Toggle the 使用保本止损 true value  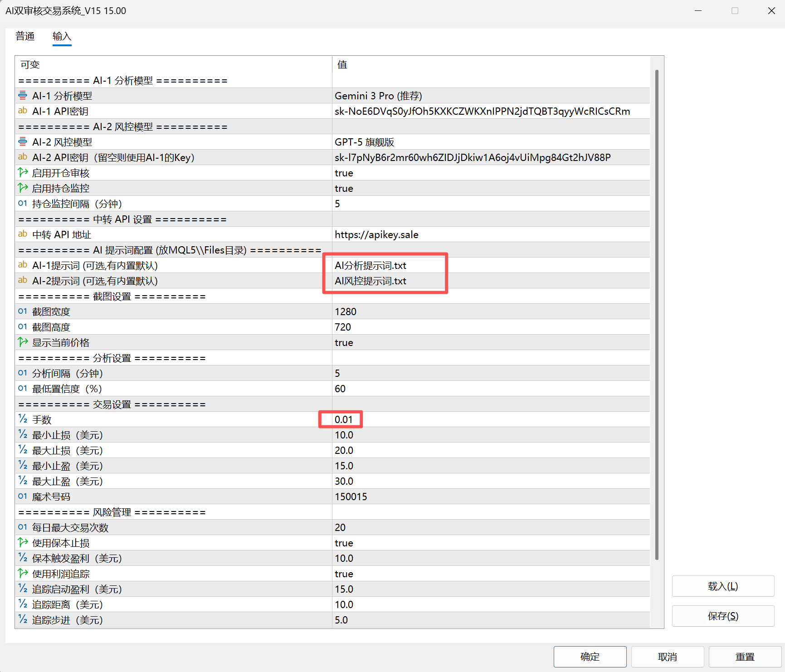[344, 543]
